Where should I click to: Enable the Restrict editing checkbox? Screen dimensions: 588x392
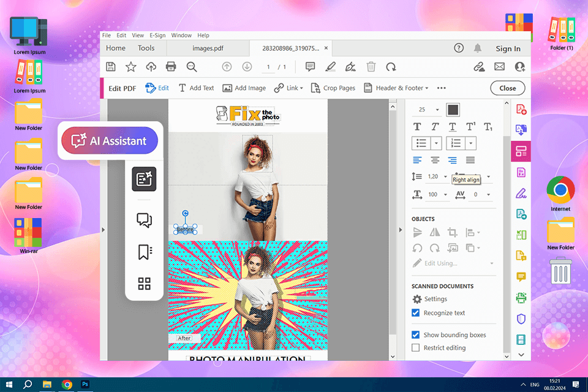coord(416,348)
